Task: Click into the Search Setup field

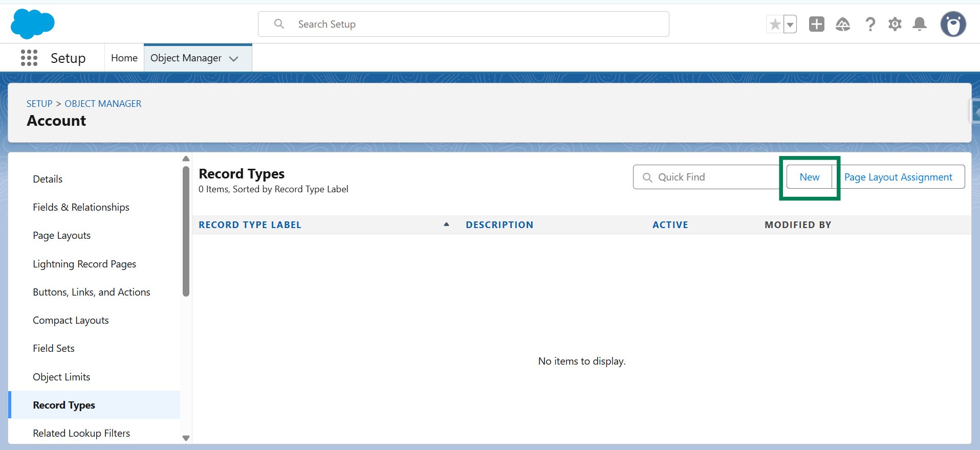Action: click(x=464, y=24)
